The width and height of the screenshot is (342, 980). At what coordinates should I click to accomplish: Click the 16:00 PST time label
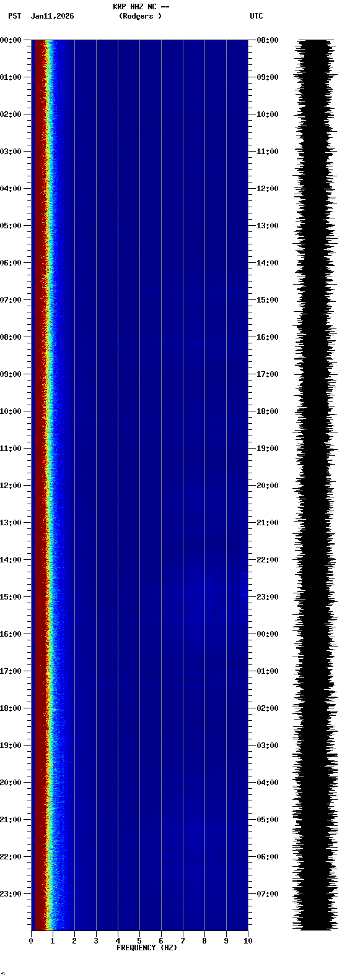pyautogui.click(x=11, y=634)
